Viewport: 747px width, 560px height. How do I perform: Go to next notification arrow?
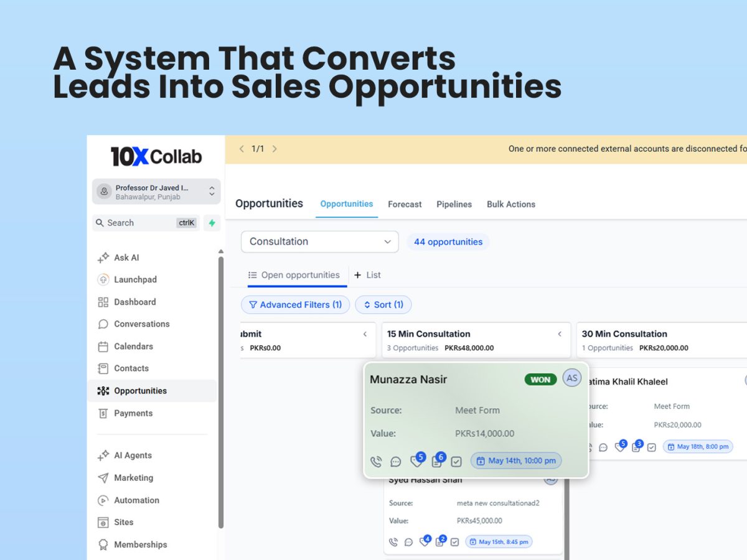pos(275,149)
